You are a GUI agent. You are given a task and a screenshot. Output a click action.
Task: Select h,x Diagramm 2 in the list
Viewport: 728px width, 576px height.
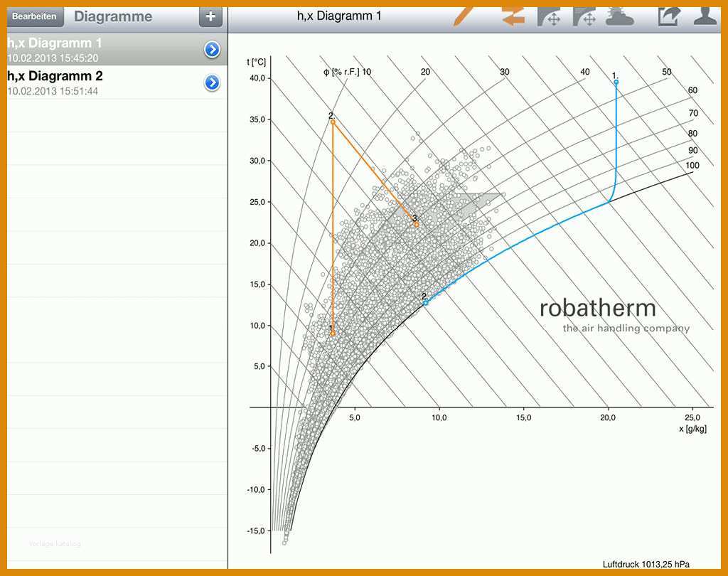pos(117,82)
